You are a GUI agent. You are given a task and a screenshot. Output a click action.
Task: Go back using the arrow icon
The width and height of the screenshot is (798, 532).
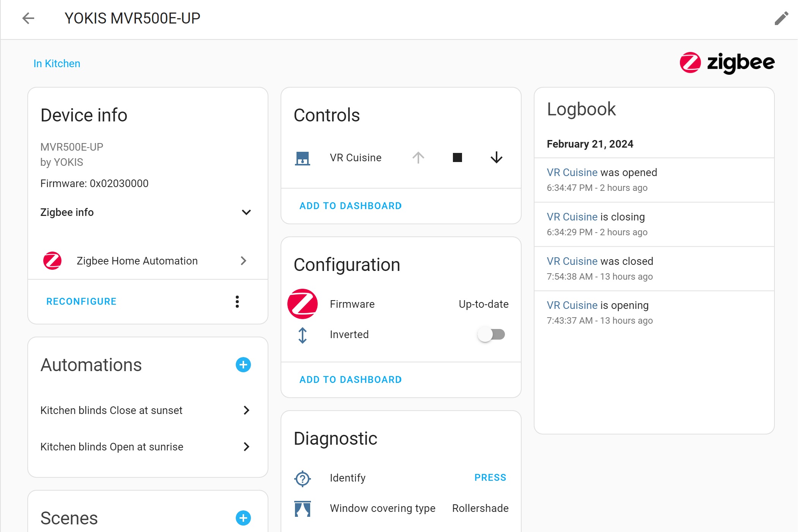(28, 18)
